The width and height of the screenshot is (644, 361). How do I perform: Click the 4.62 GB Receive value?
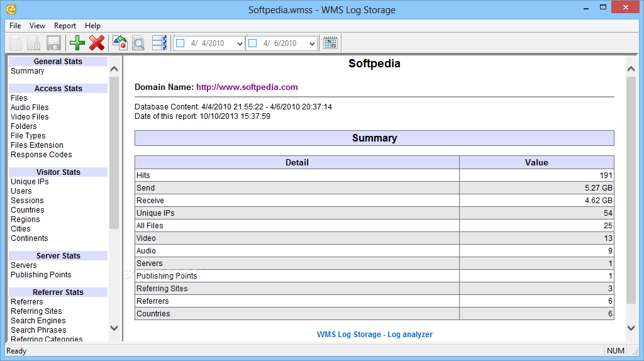pyautogui.click(x=599, y=201)
